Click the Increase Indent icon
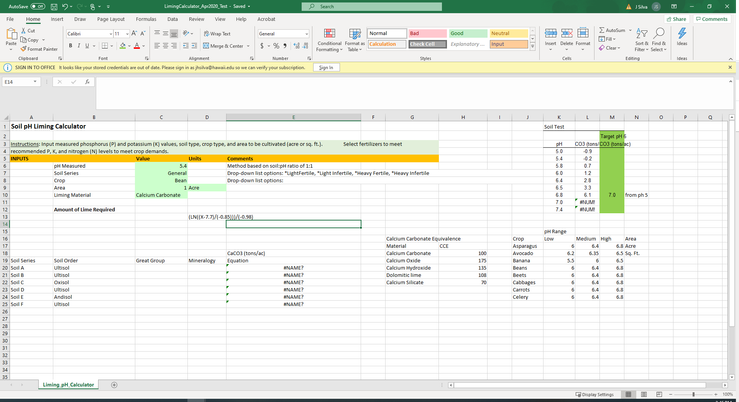The width and height of the screenshot is (739, 402). click(194, 46)
